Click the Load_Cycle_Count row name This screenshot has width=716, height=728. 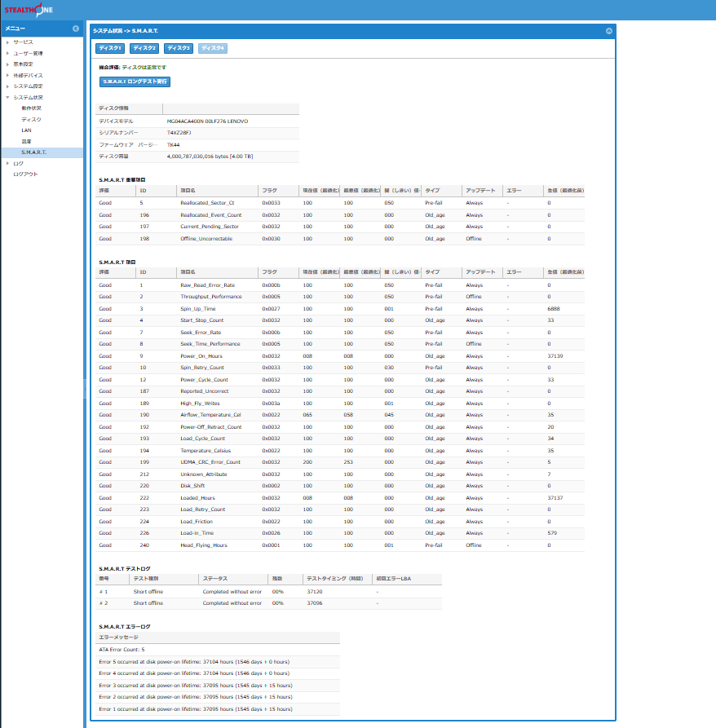[202, 439]
